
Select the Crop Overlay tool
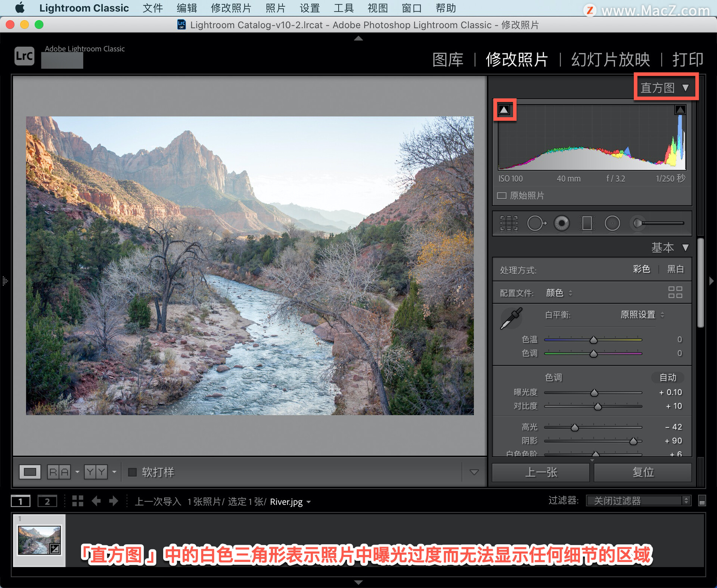click(x=509, y=223)
